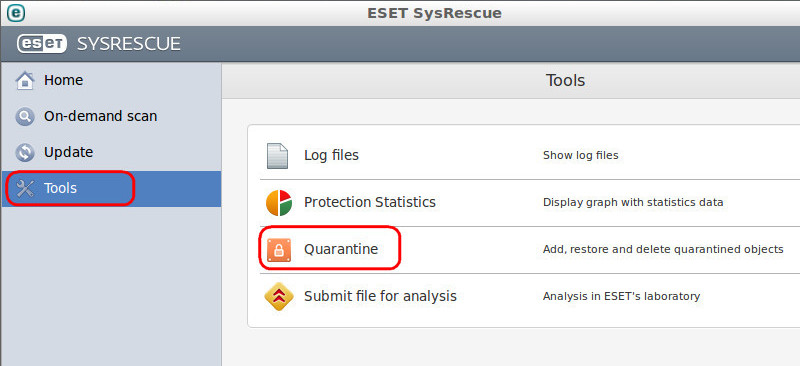Switch to the Update section

(x=68, y=153)
